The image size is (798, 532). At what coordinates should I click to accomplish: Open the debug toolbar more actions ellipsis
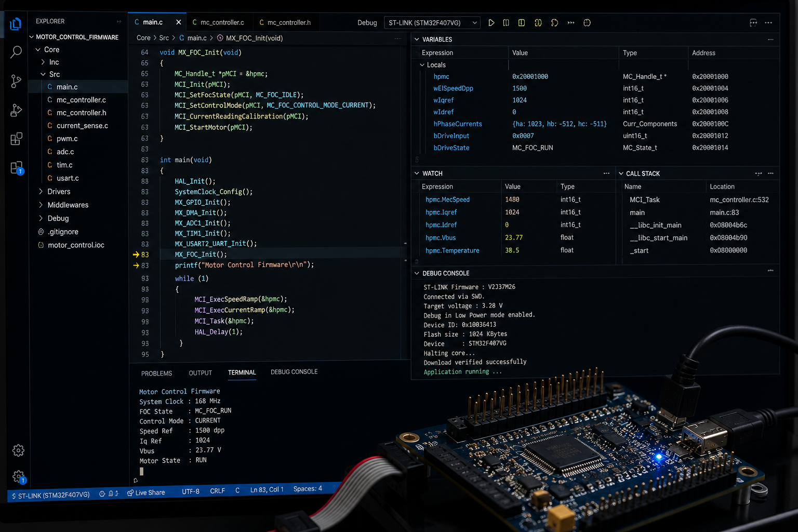click(571, 23)
